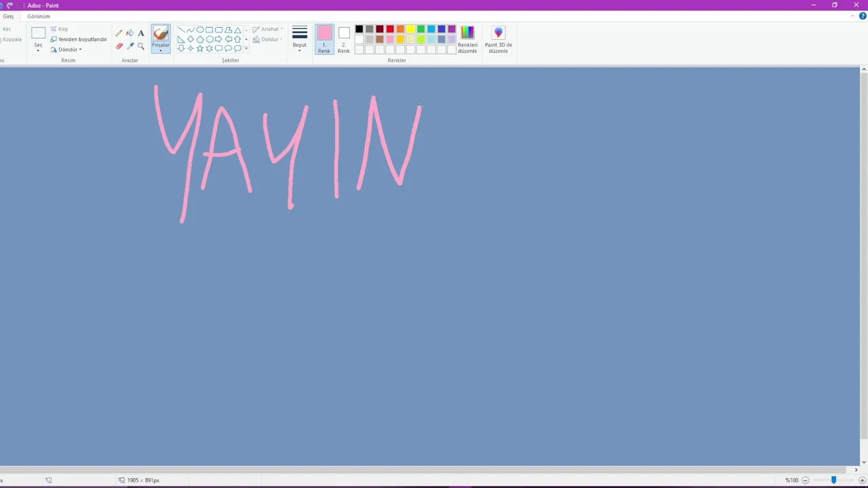Image resolution: width=868 pixels, height=488 pixels.
Task: Switch to the Giriş tab
Action: pyautogui.click(x=8, y=16)
